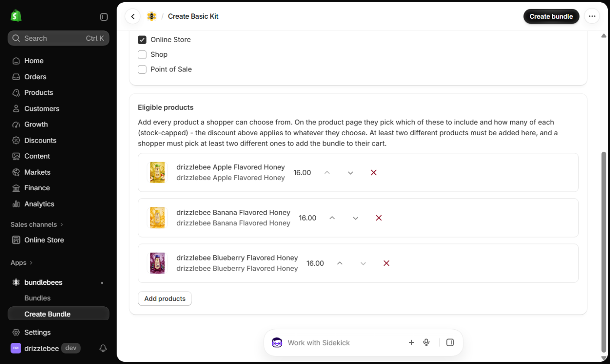Remove Blueberry Flavored Honey with red X
Screen dimensions: 610x364
click(386, 263)
